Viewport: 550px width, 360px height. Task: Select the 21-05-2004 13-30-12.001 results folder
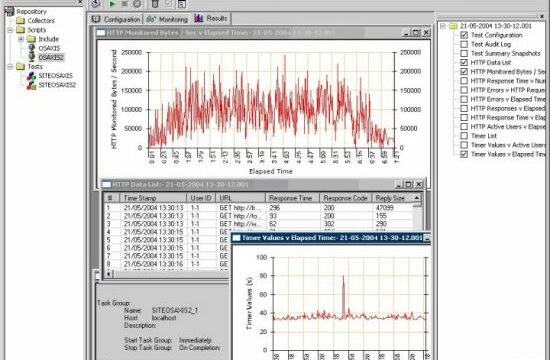pyautogui.click(x=495, y=26)
